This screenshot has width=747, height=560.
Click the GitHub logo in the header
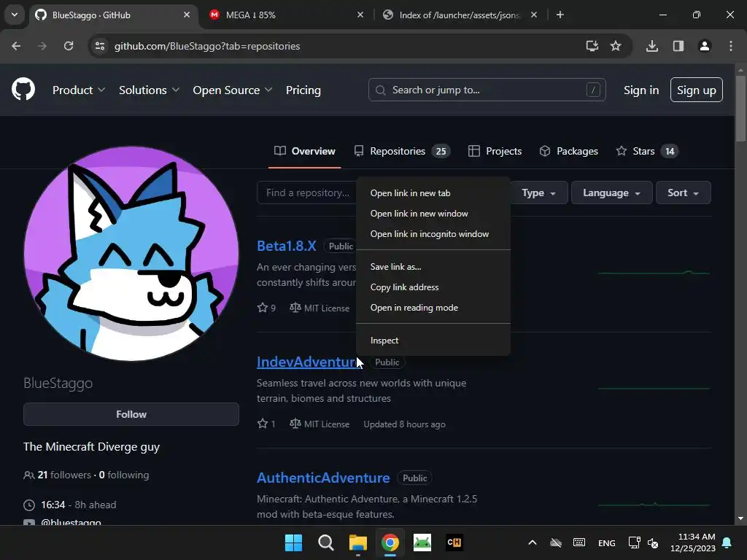pos(23,90)
